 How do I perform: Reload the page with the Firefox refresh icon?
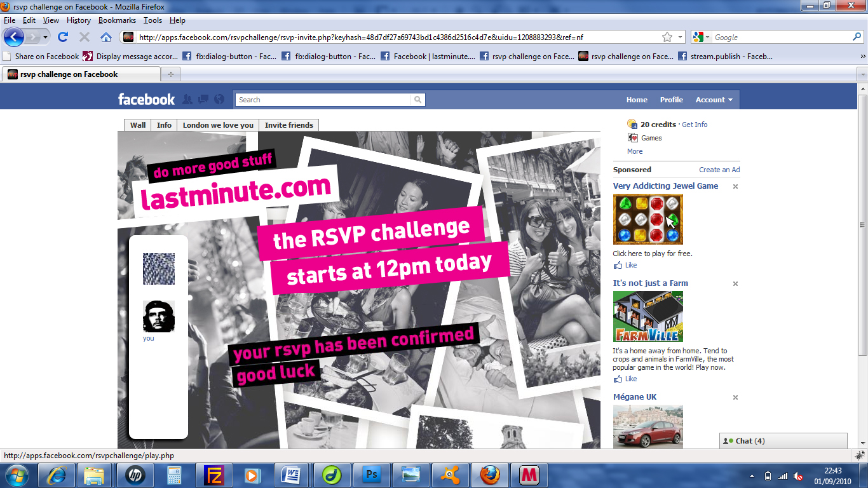[63, 37]
